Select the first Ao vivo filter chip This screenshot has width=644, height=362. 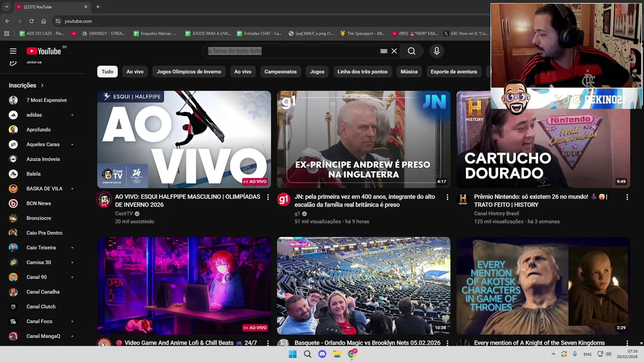point(135,71)
